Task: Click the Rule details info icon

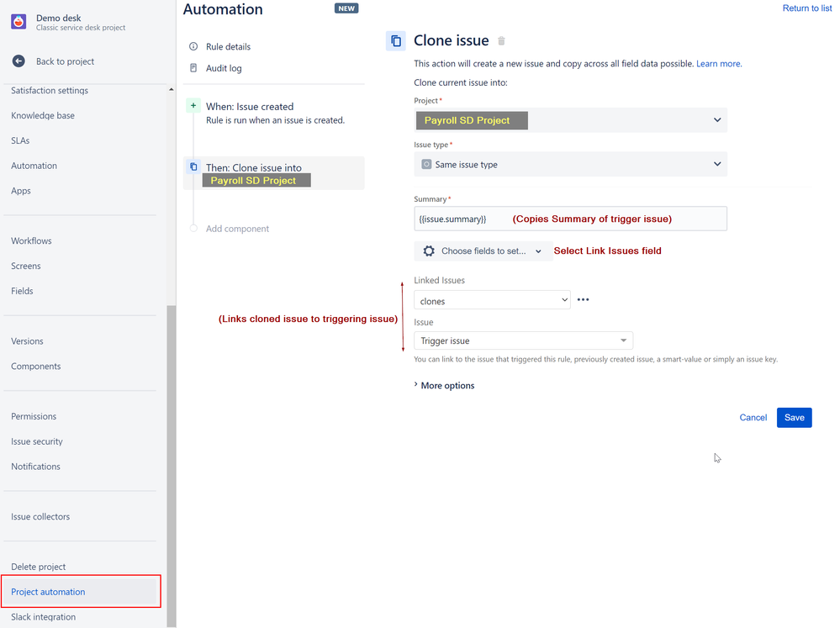Action: click(193, 46)
